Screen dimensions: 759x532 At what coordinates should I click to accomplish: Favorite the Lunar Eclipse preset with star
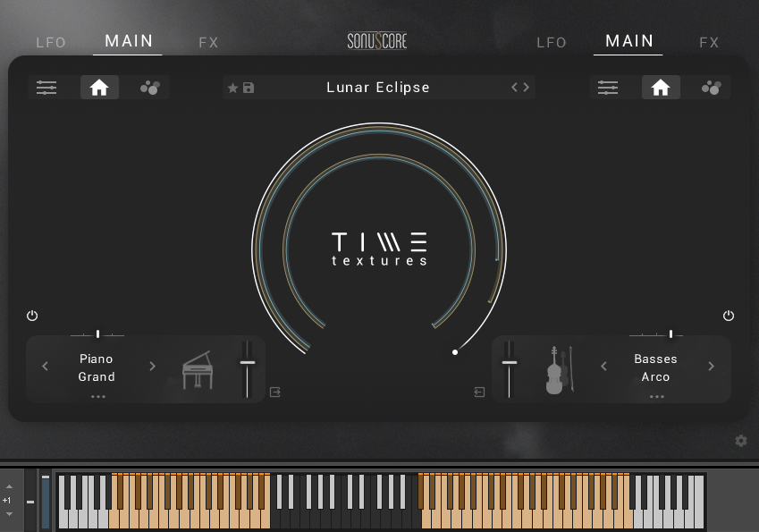232,88
